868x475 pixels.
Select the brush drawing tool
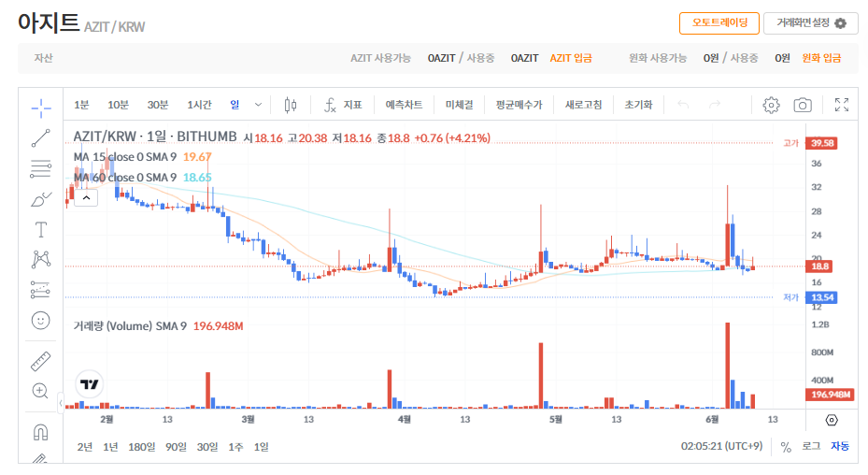click(x=41, y=199)
